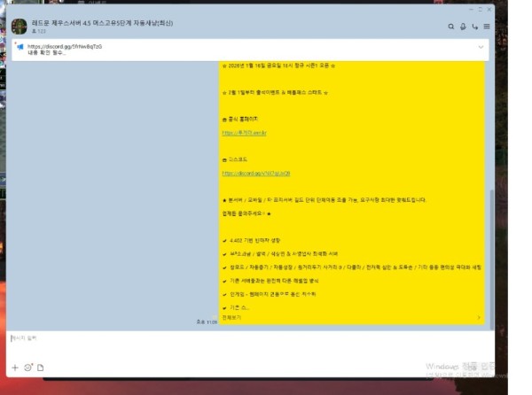Click the participant count 123
Viewport: 532px width, 395px height.
[38, 32]
